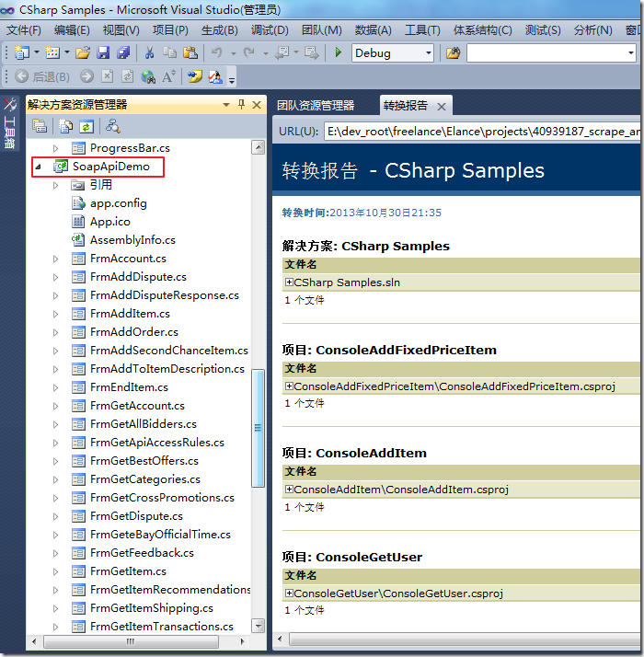Click the Save All icon

[x=123, y=52]
